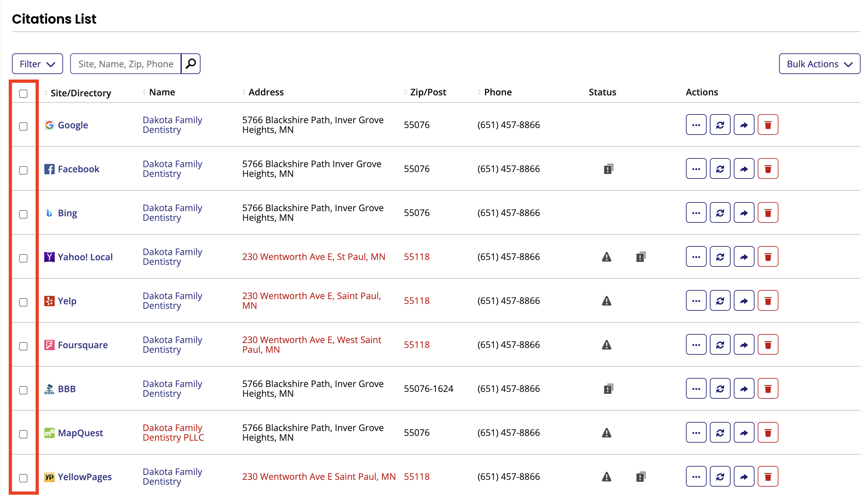Screen dimensions: 868x496
Task: Click the resync icon on the MapQuest row
Action: click(x=720, y=432)
